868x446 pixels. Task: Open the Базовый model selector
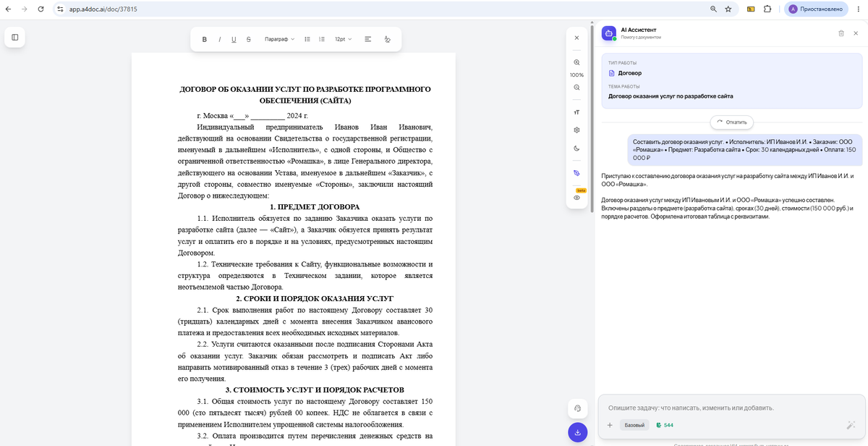tap(634, 425)
